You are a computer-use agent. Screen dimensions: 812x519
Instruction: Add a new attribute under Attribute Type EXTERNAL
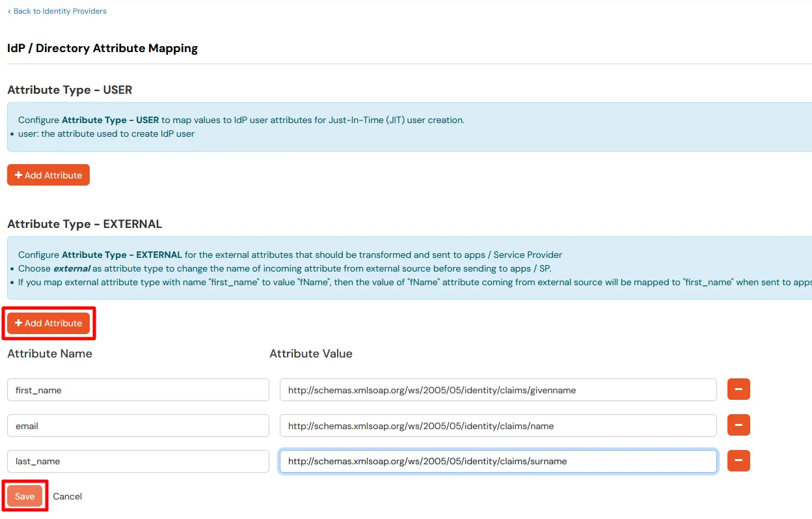(48, 322)
